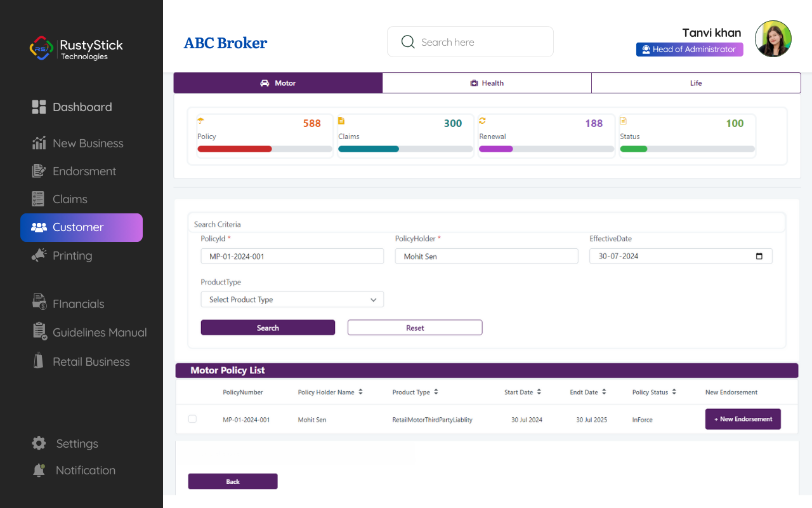Screen dimensions: 812x508
Task: Click the red Policy progress bar
Action: pyautogui.click(x=235, y=149)
